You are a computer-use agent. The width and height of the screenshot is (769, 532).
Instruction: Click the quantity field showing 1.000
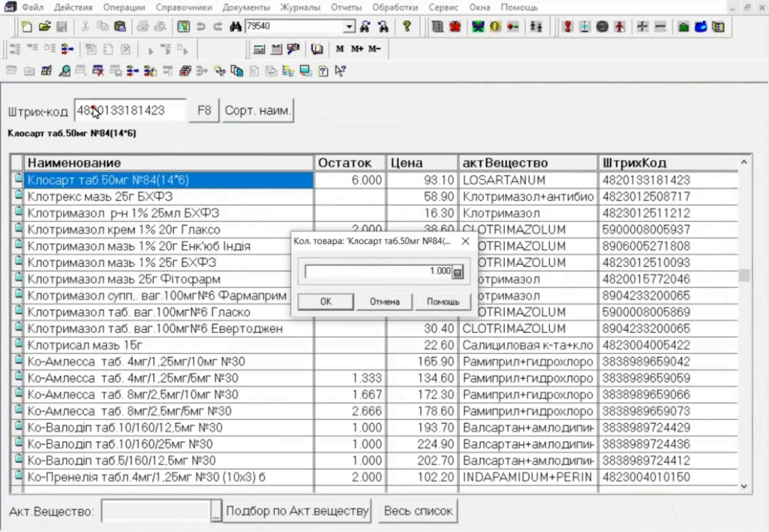pyautogui.click(x=379, y=272)
